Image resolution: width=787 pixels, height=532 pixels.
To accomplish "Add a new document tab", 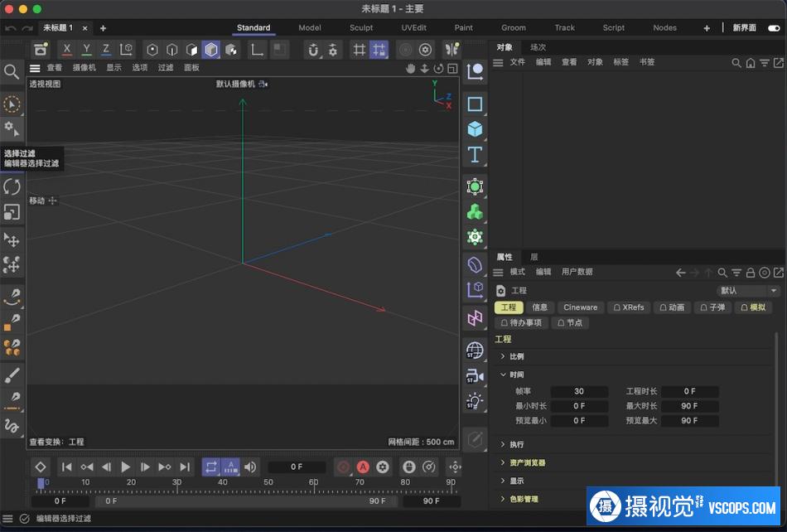I will click(103, 28).
